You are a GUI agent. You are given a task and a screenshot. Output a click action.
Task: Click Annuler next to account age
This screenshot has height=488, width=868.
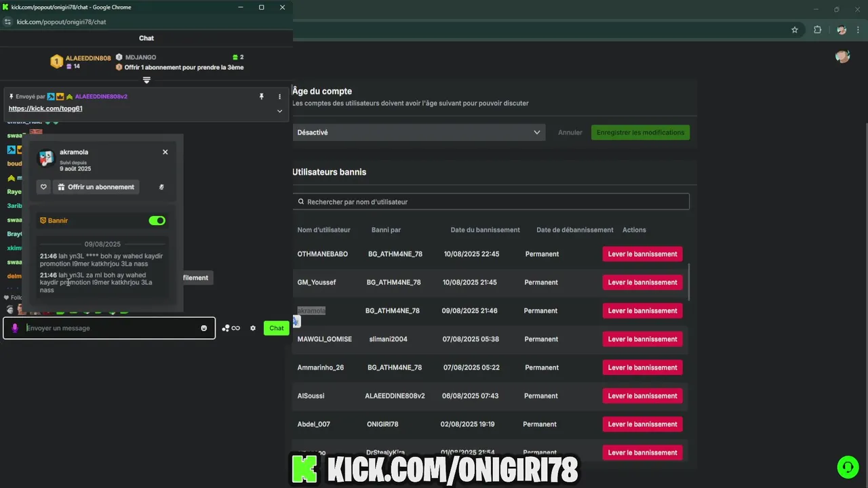570,132
